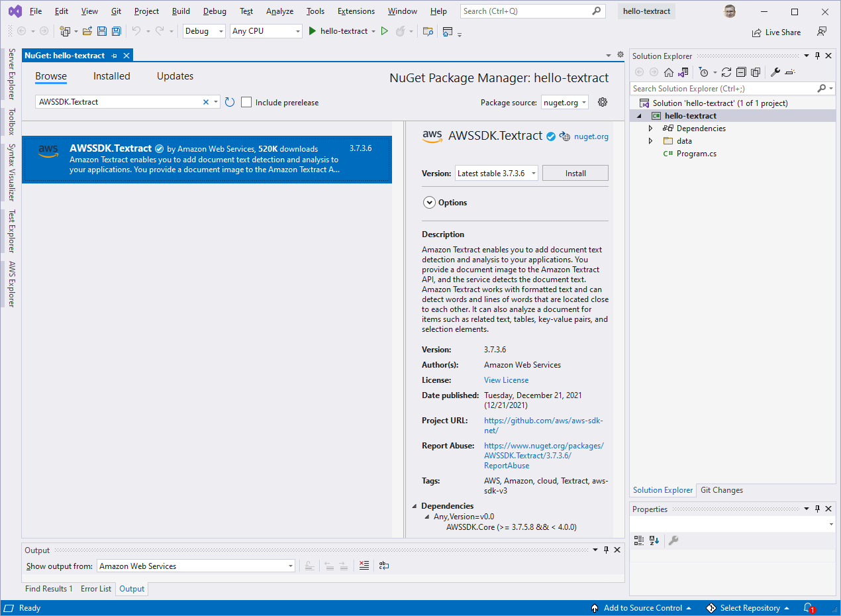Screen dimensions: 841x616
Task: Click Solution Explorer Home icon
Action: tap(669, 72)
